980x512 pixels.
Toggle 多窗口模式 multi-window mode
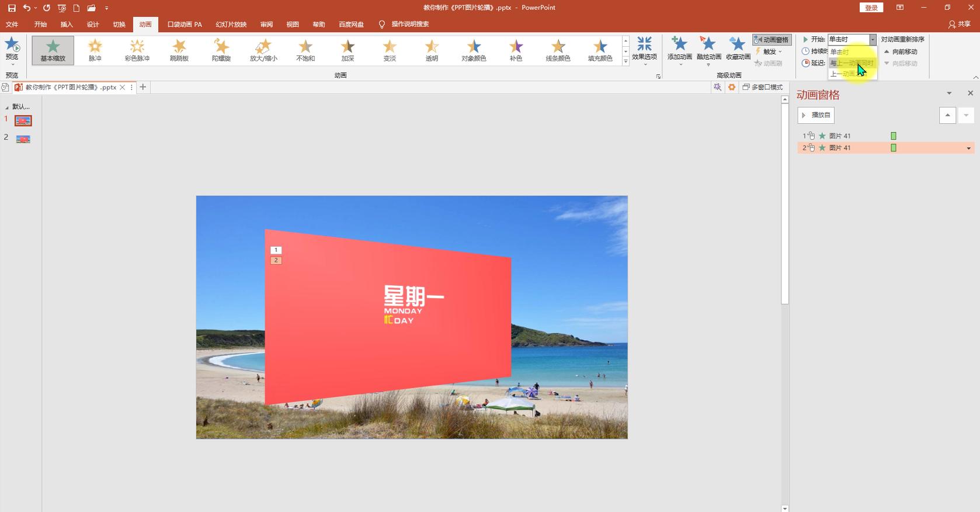[x=762, y=87]
